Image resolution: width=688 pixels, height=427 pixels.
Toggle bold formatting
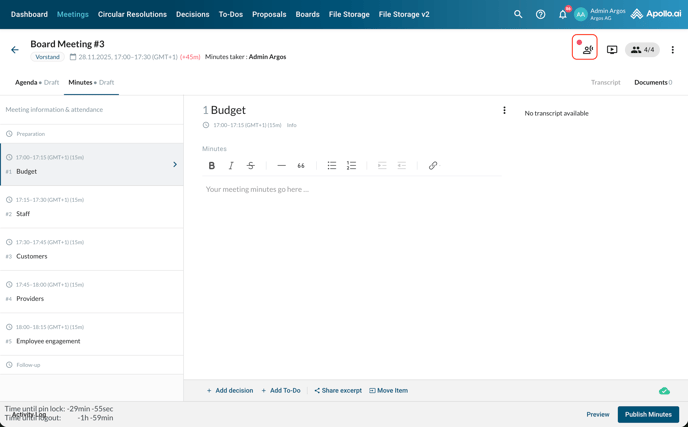coord(212,166)
